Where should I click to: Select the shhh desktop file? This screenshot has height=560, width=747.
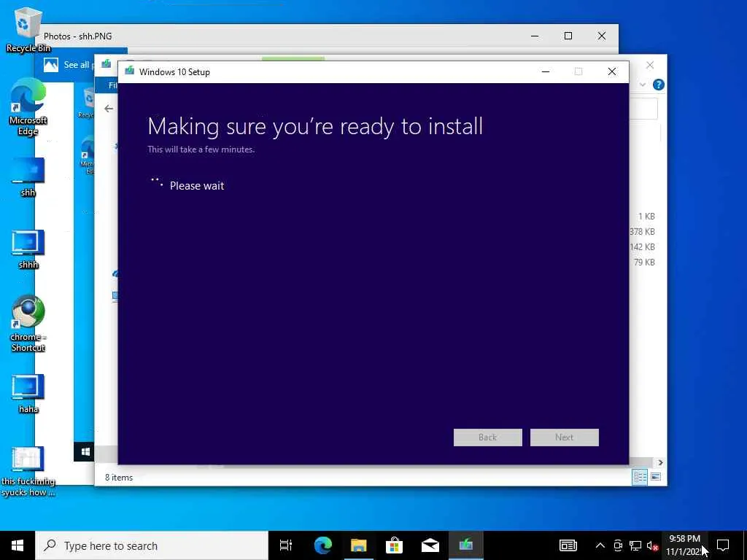(28, 249)
